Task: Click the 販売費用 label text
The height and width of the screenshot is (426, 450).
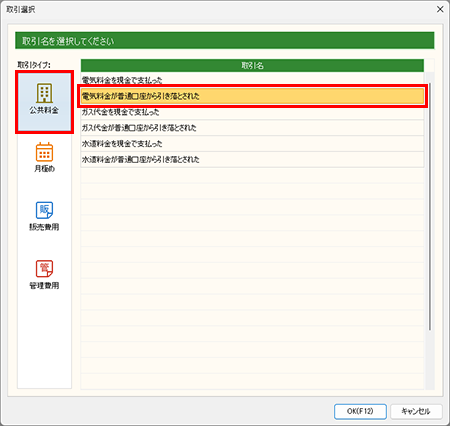Action: click(x=44, y=227)
